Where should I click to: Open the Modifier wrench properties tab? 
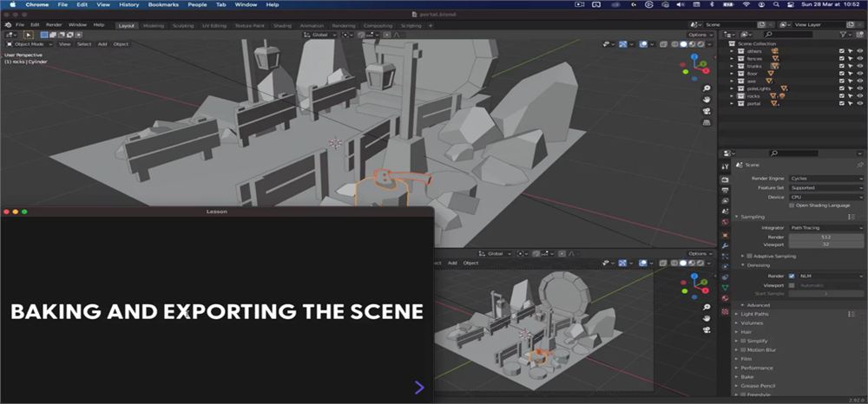click(x=725, y=245)
